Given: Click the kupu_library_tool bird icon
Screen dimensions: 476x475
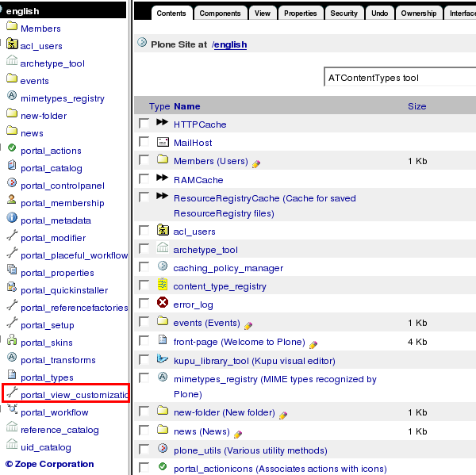Looking at the screenshot, I should [x=163, y=358].
